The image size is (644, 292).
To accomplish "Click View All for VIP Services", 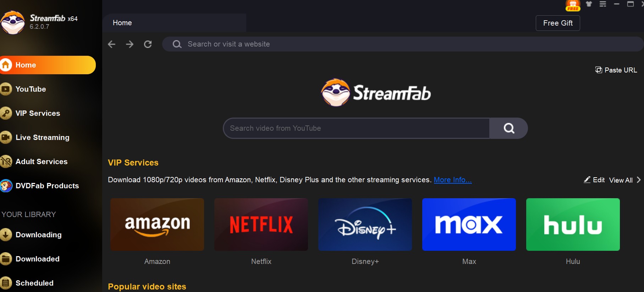I will (621, 180).
